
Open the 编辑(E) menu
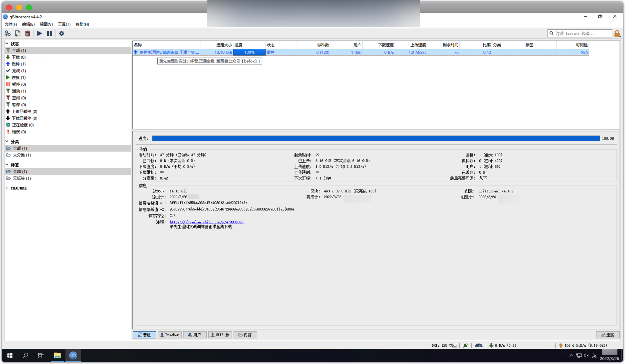click(x=28, y=24)
